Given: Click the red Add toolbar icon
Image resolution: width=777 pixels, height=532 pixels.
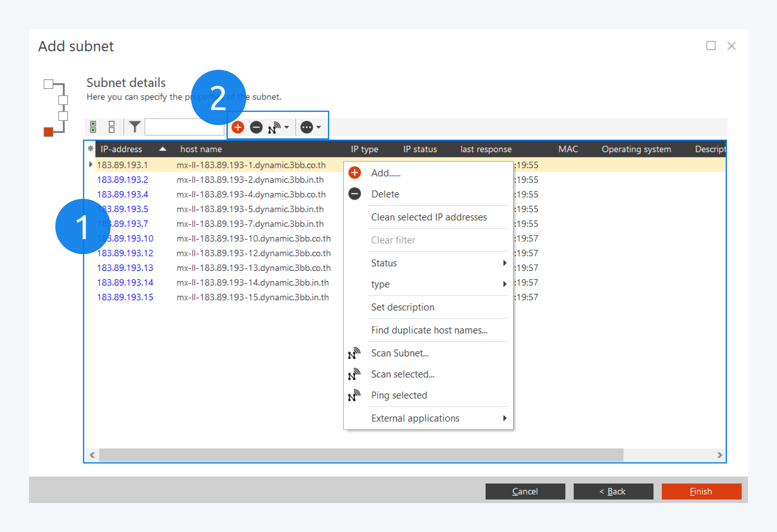Looking at the screenshot, I should (238, 127).
